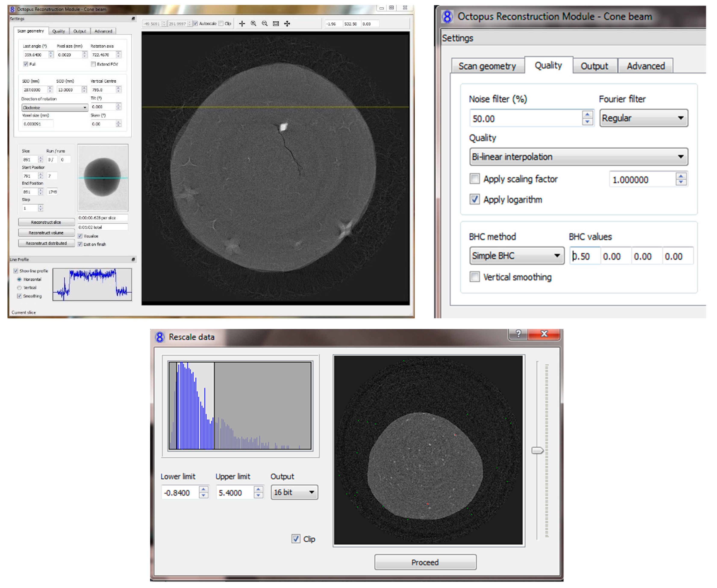
Task: Toggle the Smoothing checkbox under Line Profile
Action: [x=19, y=296]
